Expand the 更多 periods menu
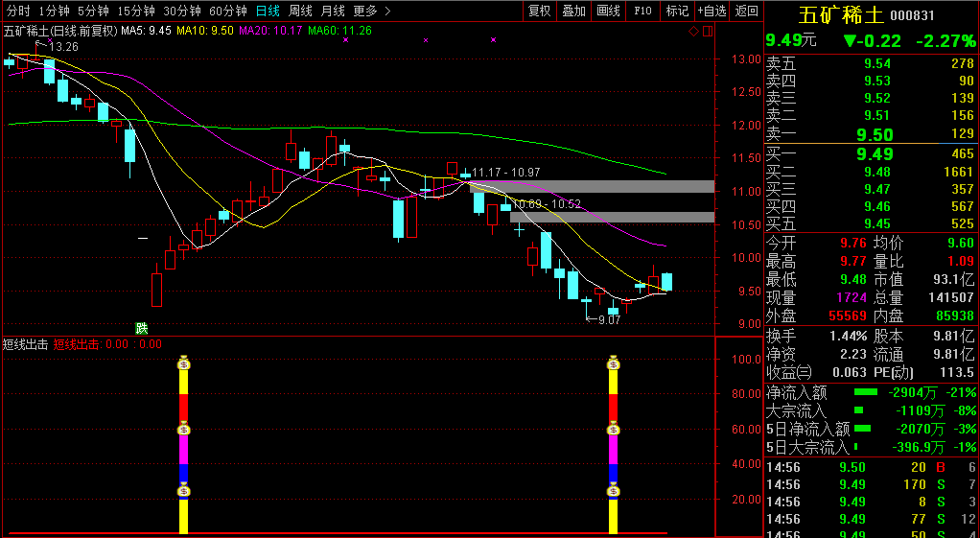Viewport: 980px width, 538px height. 371,11
